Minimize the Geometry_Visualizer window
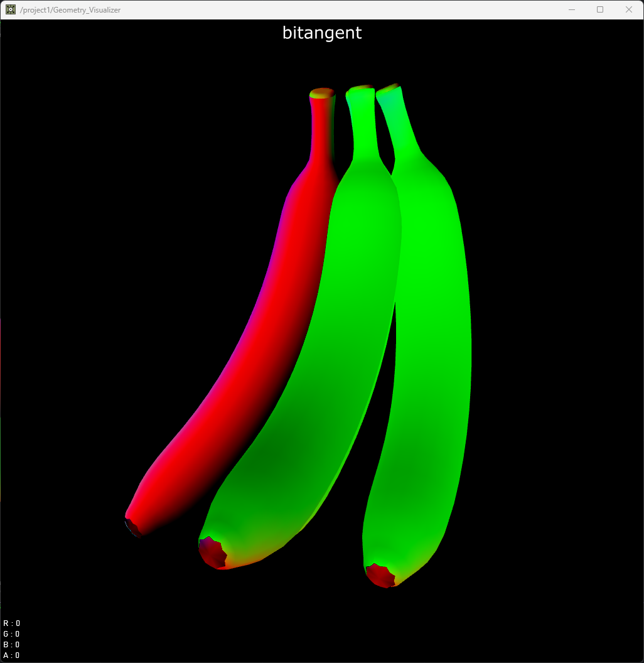This screenshot has width=644, height=663. point(571,9)
